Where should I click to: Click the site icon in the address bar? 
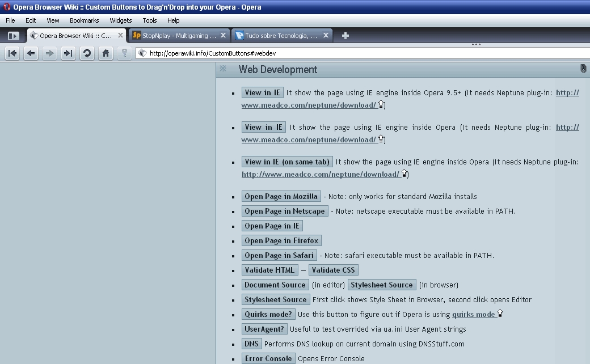pos(142,53)
